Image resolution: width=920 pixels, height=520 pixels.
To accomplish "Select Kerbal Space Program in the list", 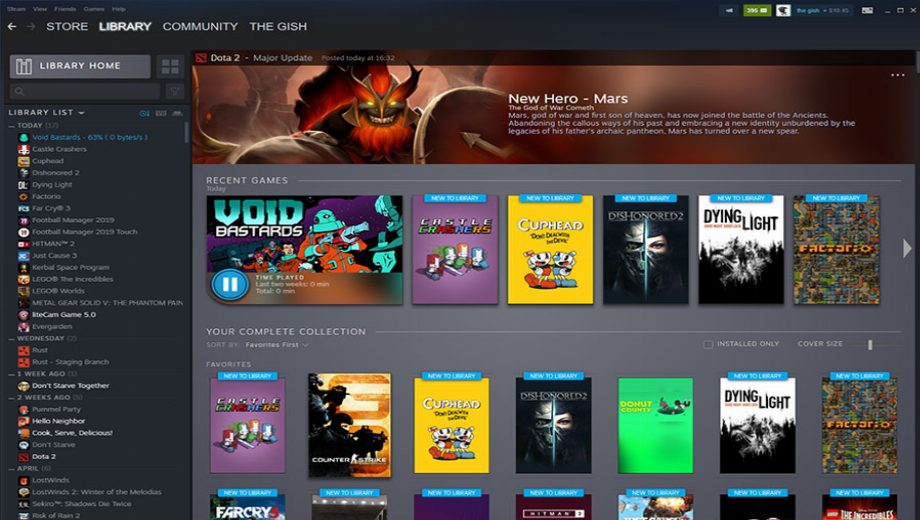I will pyautogui.click(x=70, y=267).
